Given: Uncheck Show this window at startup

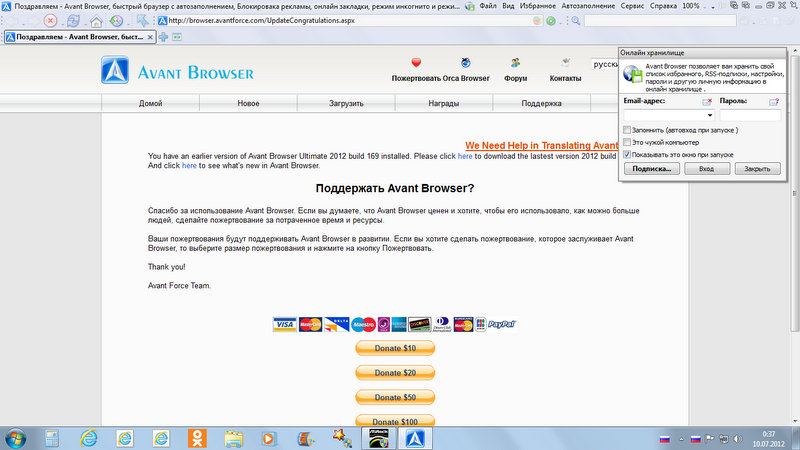Looking at the screenshot, I should point(627,155).
